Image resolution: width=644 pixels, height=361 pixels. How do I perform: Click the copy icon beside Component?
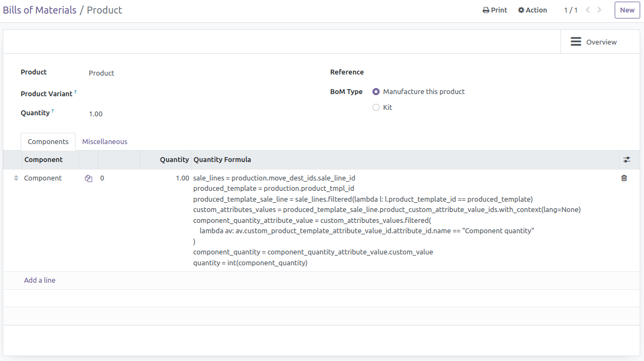point(89,178)
